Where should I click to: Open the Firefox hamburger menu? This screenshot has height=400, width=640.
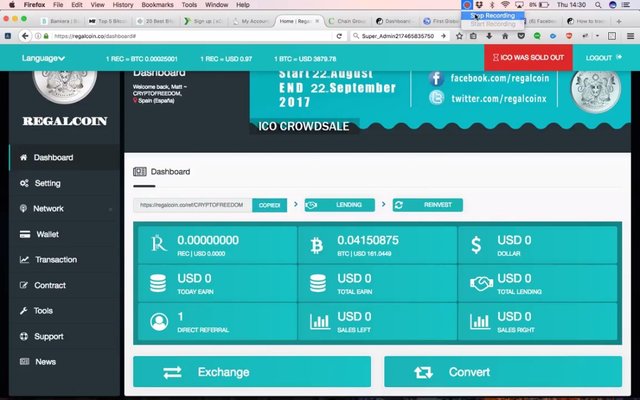coord(630,36)
